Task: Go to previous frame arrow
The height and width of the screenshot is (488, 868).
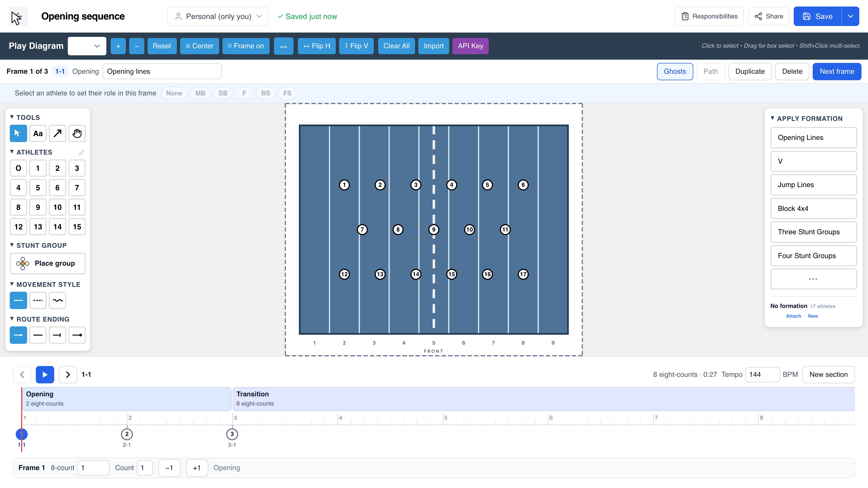Action: [x=22, y=374]
